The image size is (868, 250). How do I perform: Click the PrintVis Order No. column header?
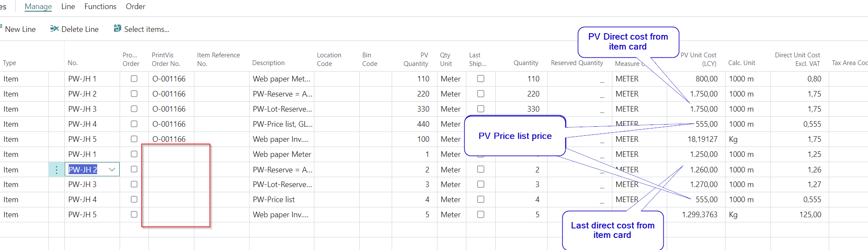tap(166, 59)
